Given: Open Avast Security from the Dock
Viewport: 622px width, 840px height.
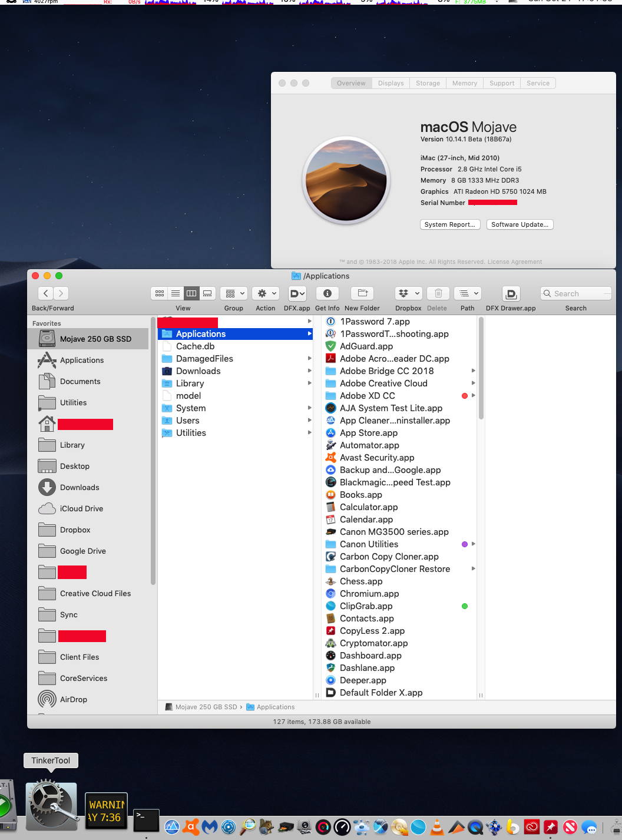Looking at the screenshot, I should [191, 827].
